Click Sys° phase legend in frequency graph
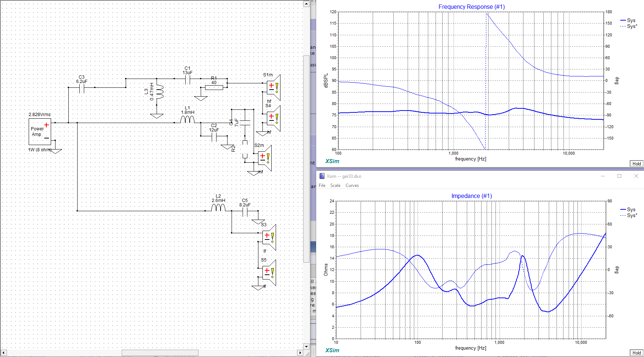Viewport: 644px width, 357px height. 629,26
